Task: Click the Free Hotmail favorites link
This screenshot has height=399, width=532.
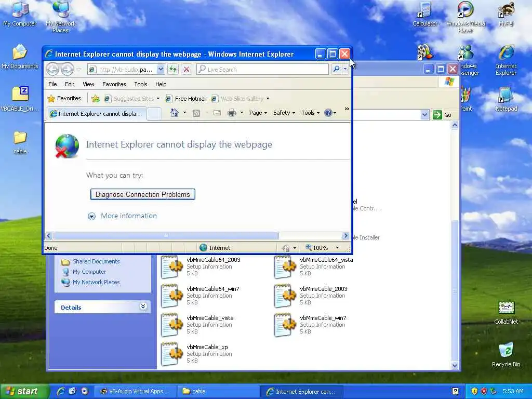Action: coord(186,99)
